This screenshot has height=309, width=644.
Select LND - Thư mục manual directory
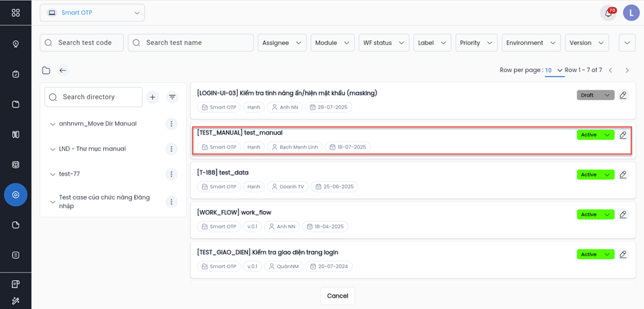coord(92,149)
